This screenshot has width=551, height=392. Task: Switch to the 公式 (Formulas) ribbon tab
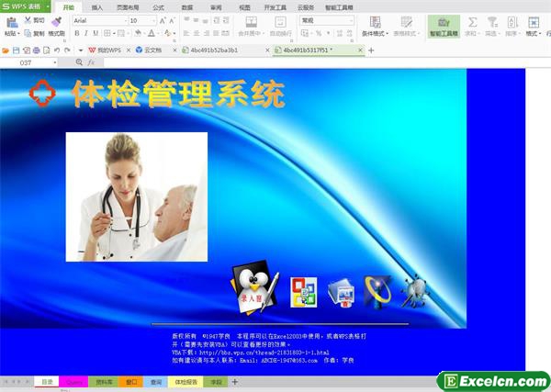pyautogui.click(x=159, y=7)
